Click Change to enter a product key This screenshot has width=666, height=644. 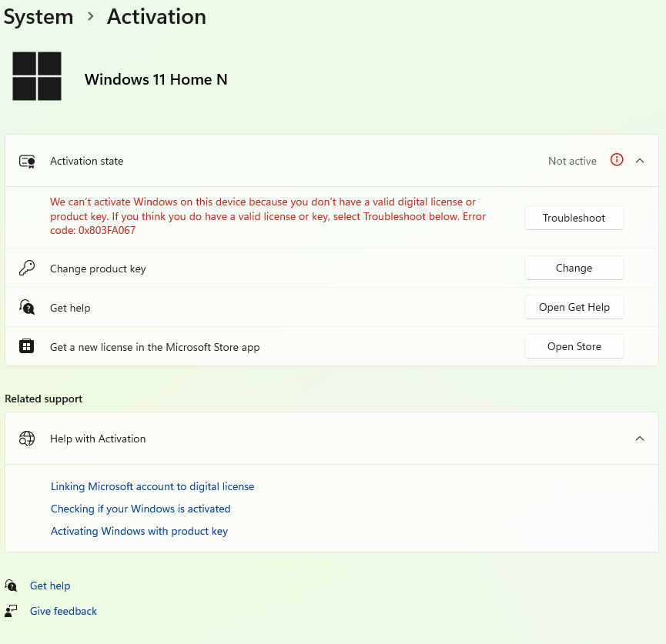(574, 268)
